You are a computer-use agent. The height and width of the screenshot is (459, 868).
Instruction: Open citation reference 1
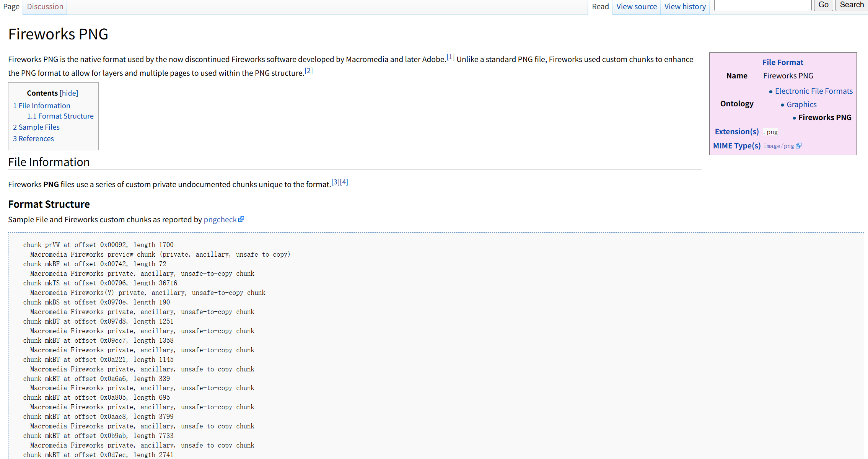[450, 57]
